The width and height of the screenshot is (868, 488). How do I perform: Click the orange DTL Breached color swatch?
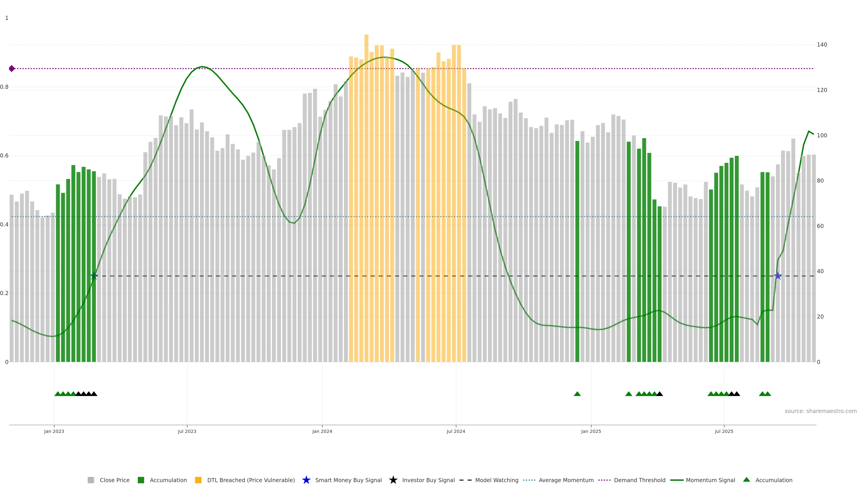(198, 480)
